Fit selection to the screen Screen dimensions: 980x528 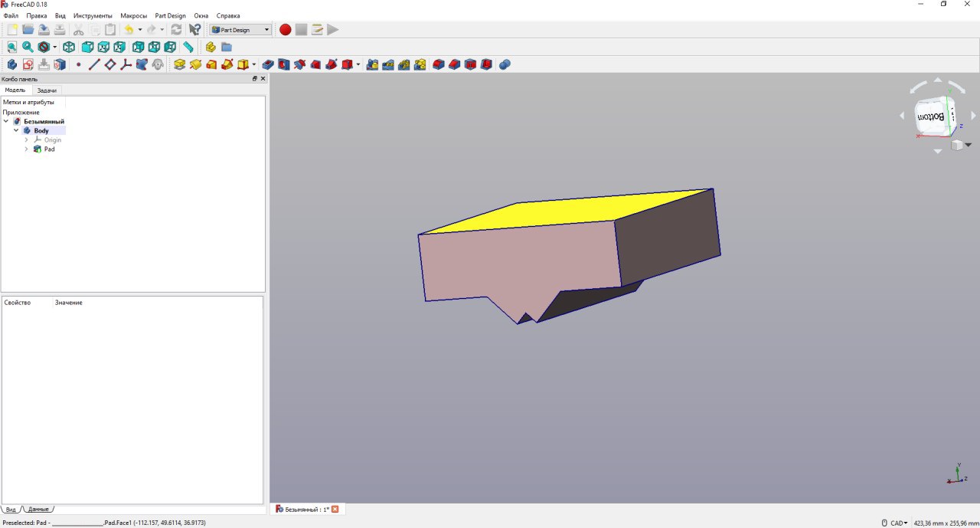pos(28,47)
